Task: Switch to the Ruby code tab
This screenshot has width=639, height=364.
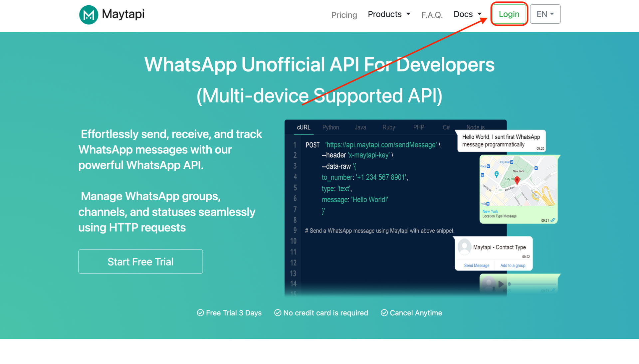Action: coord(388,127)
